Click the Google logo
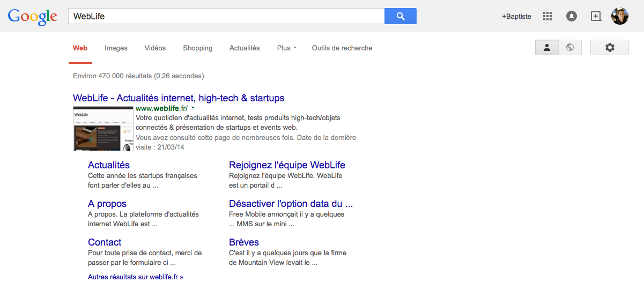Viewport: 644px width, 282px height. [33, 17]
